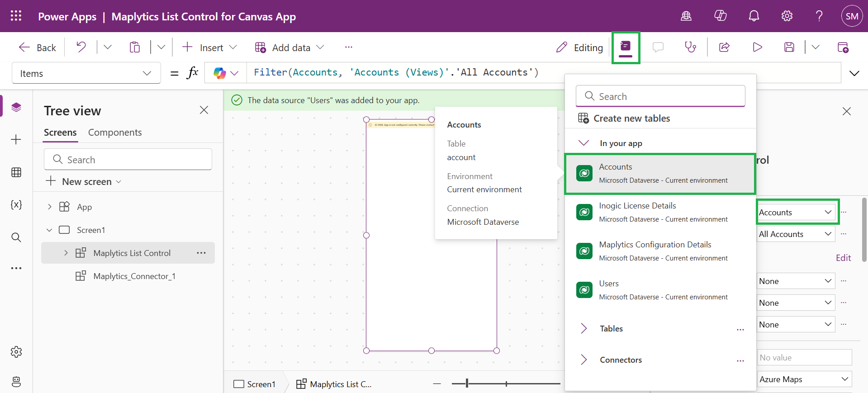Open the Add data menu
The image size is (868, 393).
(289, 47)
